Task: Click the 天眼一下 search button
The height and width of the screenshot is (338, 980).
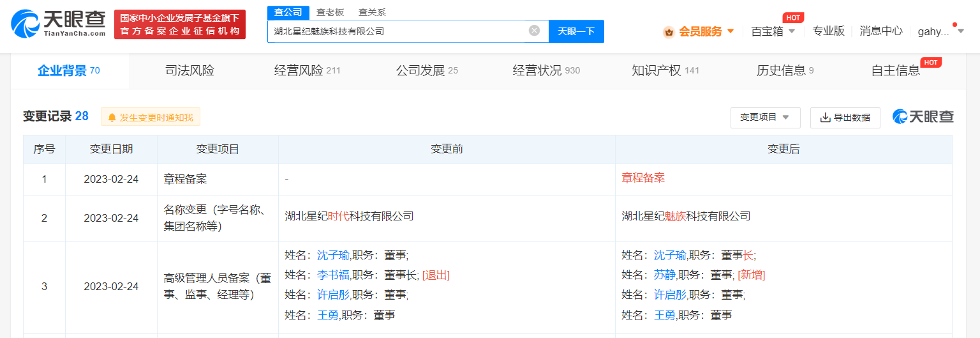Action: click(x=576, y=31)
